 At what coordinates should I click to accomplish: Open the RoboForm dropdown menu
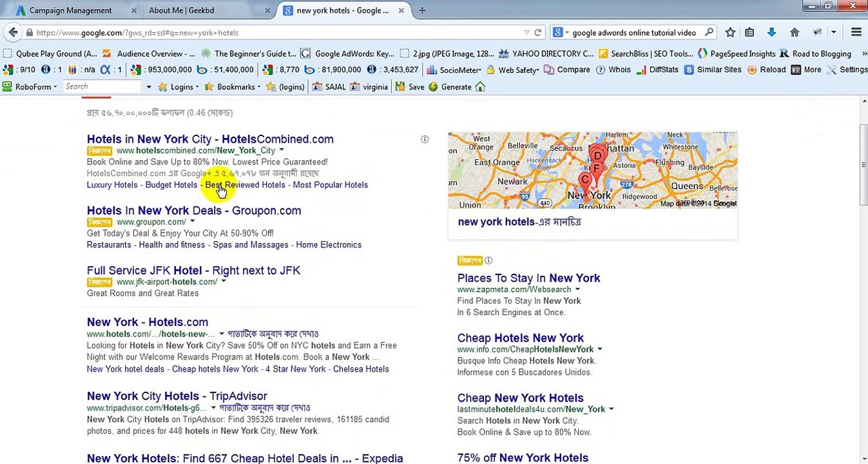(30, 87)
